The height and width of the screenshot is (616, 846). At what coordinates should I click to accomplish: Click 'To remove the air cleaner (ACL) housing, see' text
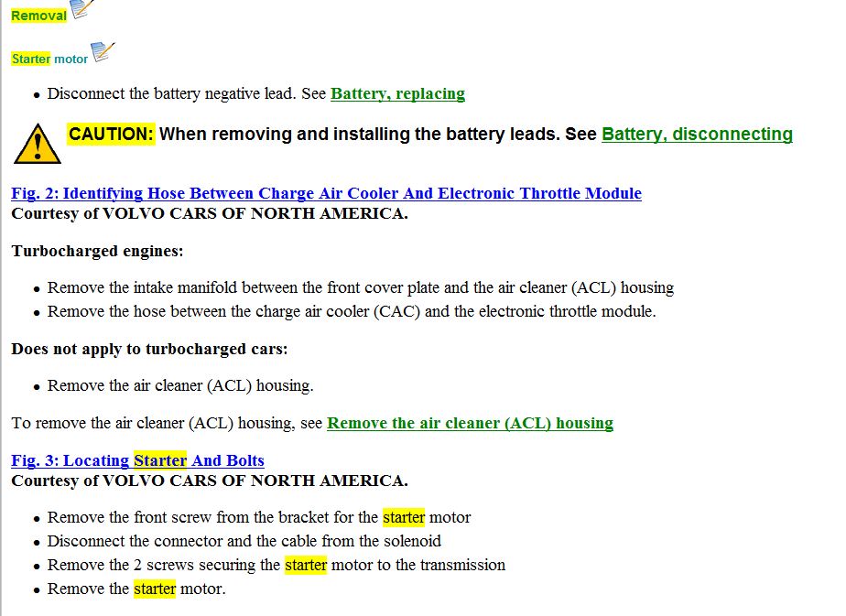[167, 423]
